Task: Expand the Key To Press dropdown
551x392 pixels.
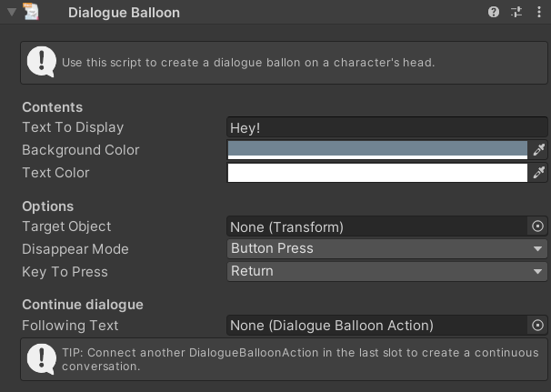Action: pyautogui.click(x=386, y=271)
